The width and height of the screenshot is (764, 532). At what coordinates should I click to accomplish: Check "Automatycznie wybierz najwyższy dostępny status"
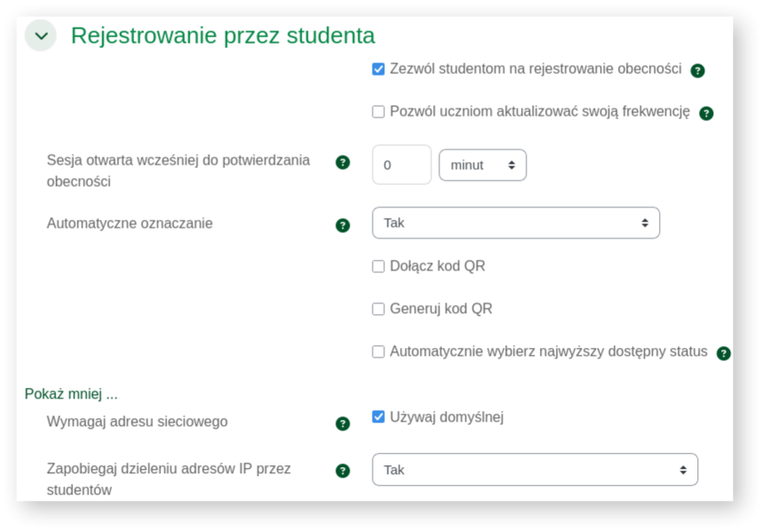coord(377,351)
